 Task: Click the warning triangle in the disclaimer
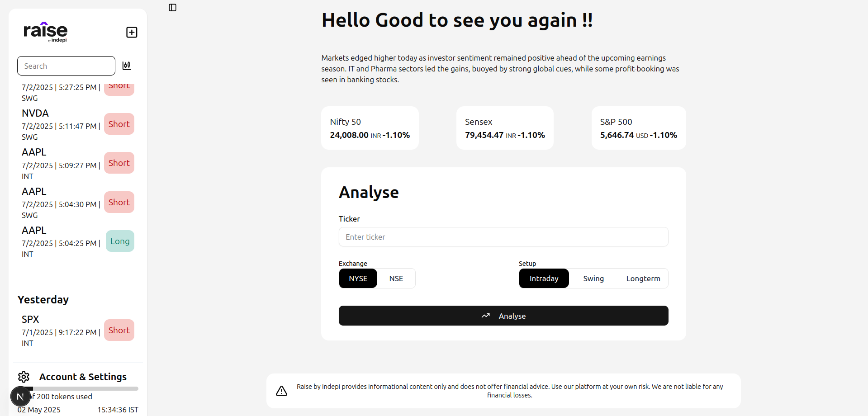tap(281, 391)
